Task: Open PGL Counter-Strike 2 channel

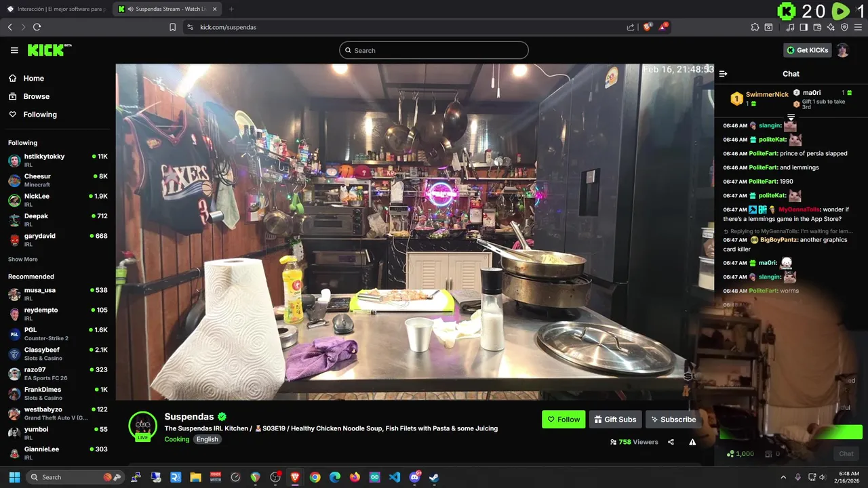Action: point(58,333)
